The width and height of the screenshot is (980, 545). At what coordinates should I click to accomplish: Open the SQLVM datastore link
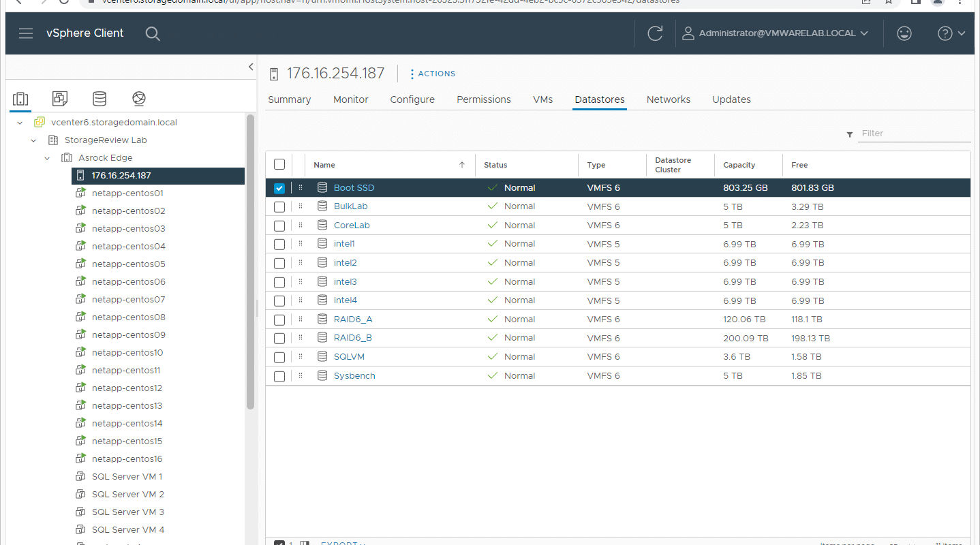coord(349,357)
